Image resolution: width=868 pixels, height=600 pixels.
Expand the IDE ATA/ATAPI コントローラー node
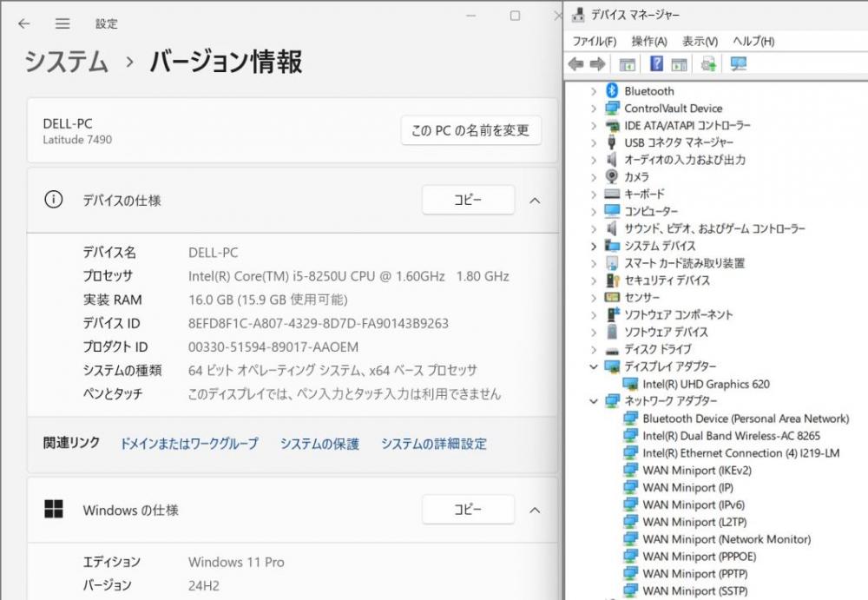point(594,126)
